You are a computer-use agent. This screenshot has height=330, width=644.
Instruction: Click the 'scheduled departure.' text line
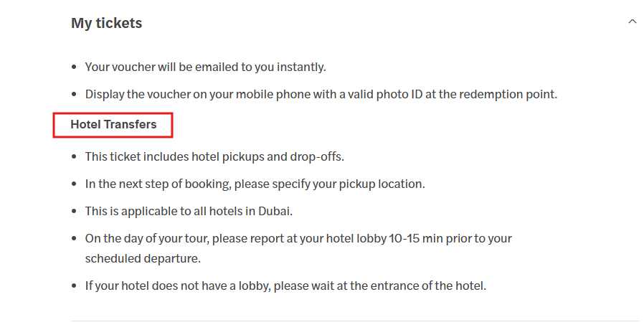click(143, 258)
